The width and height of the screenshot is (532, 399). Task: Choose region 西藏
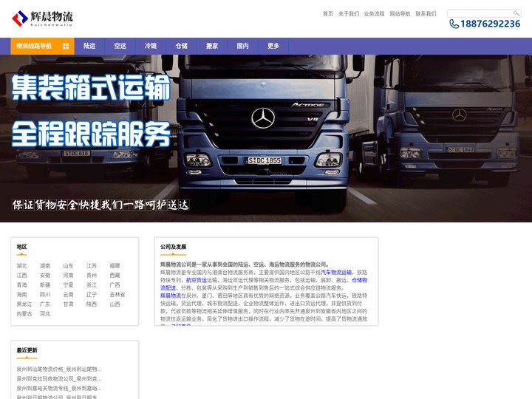click(x=115, y=275)
